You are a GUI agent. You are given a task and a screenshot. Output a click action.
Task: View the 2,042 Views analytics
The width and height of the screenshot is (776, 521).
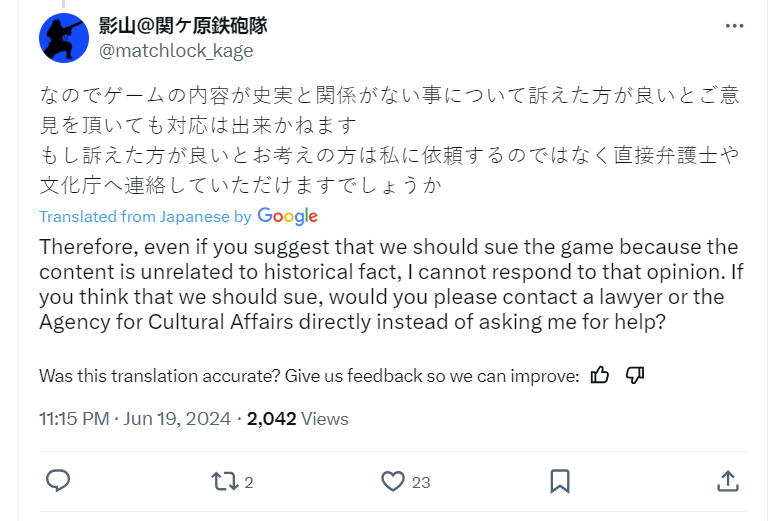298,419
